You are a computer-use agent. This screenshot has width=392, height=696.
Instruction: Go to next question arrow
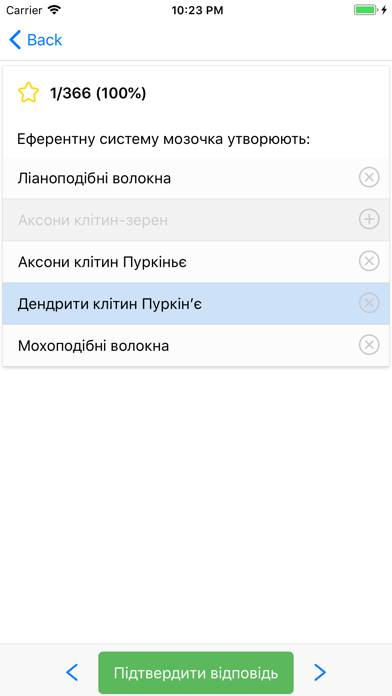pos(320,672)
